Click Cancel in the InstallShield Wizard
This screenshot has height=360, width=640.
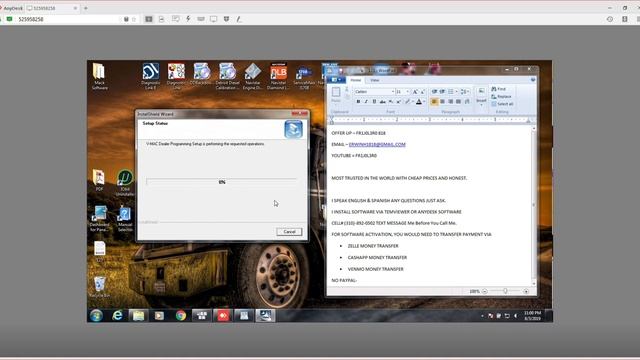click(x=289, y=231)
